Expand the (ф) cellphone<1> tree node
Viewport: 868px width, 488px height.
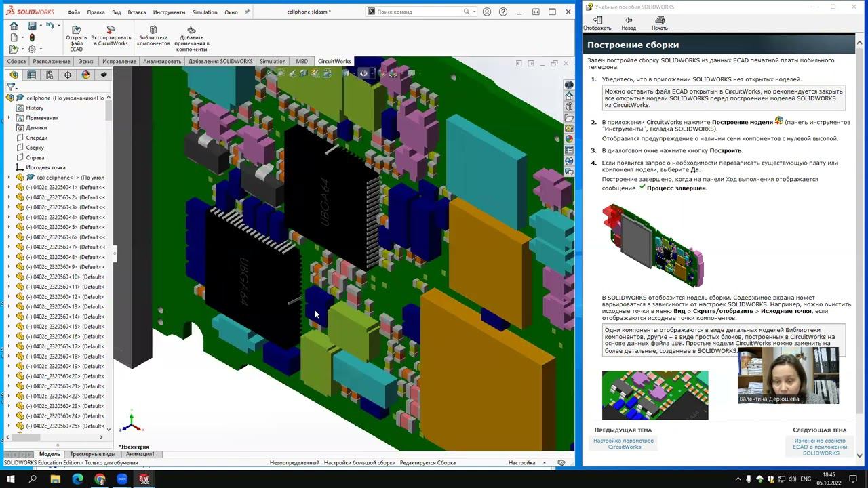tap(9, 178)
